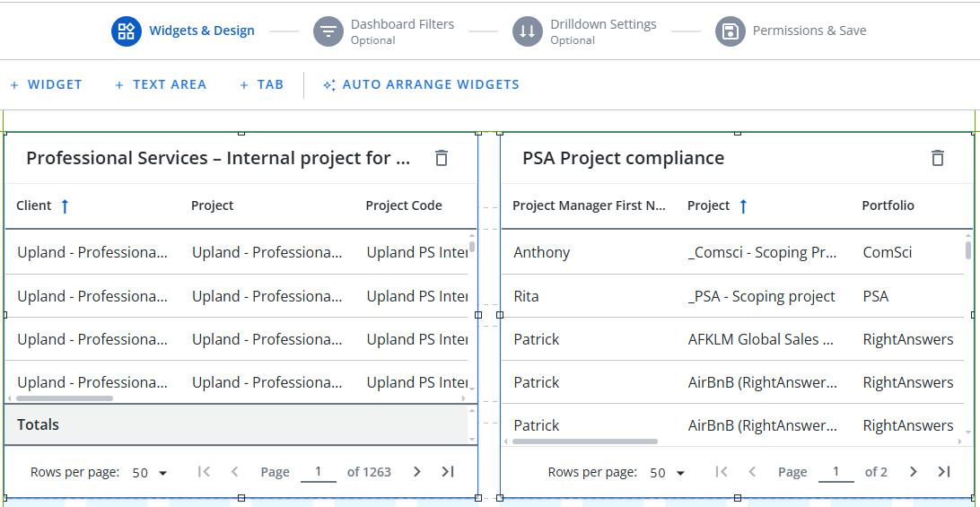Image resolution: width=980 pixels, height=507 pixels.
Task: Add a new tab with TAB button
Action: [261, 85]
